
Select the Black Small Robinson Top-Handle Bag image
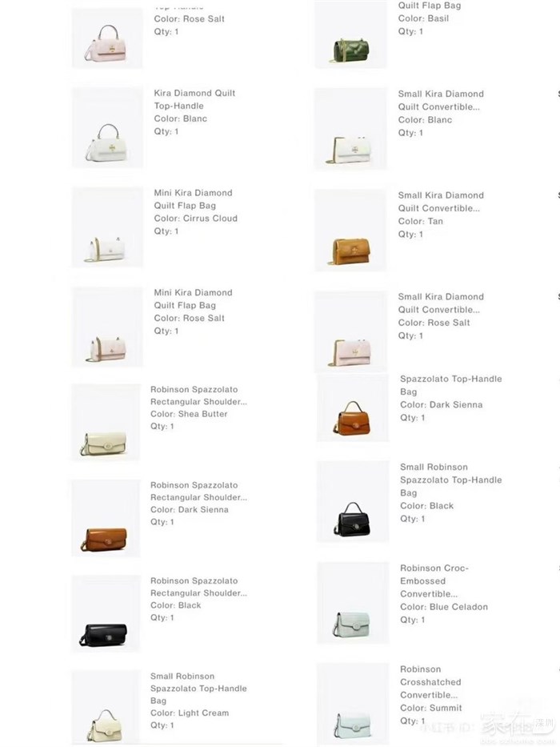coord(353,502)
